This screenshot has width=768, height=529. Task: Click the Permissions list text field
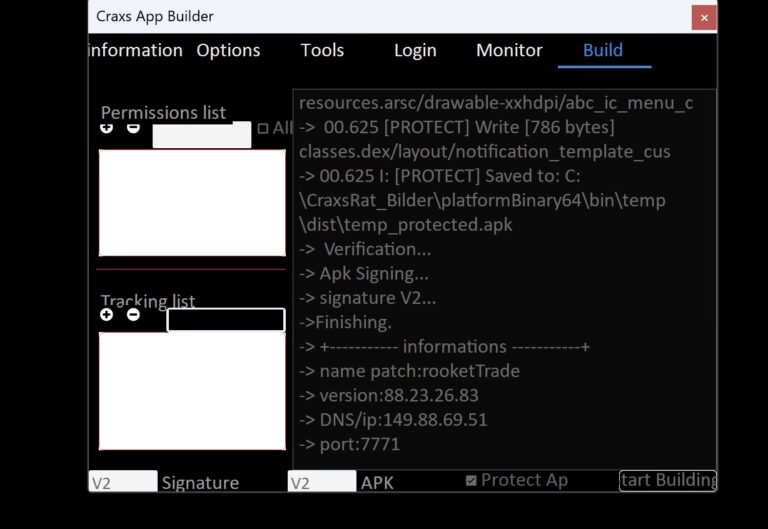point(201,135)
